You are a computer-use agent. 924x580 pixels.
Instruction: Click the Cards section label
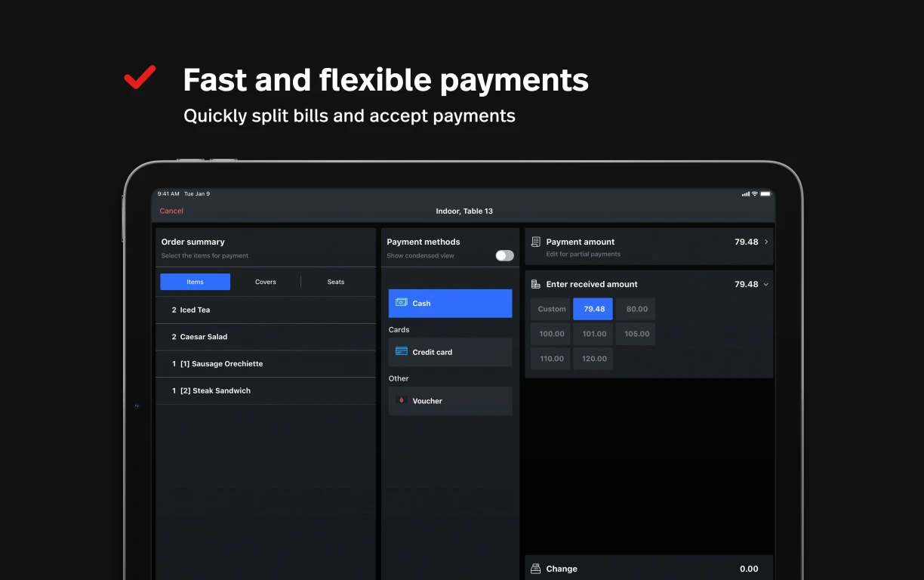click(x=399, y=330)
